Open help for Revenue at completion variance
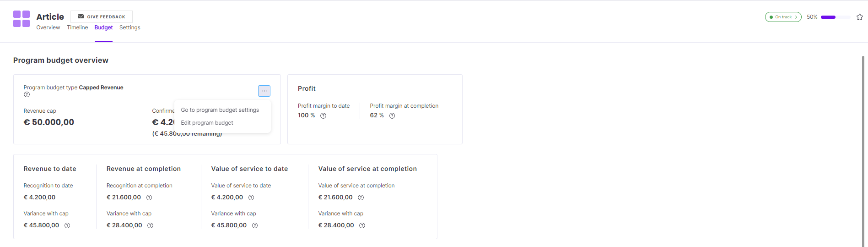This screenshot has width=868, height=247. coord(150,225)
